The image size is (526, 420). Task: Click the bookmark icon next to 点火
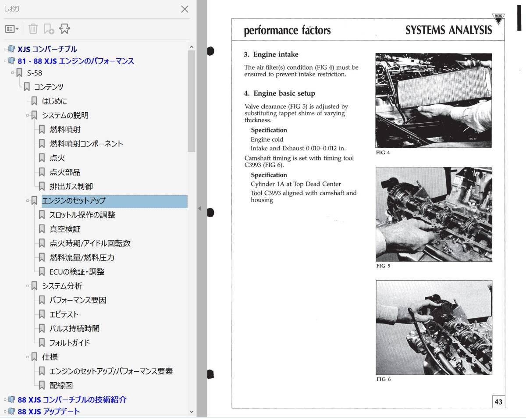tap(42, 158)
